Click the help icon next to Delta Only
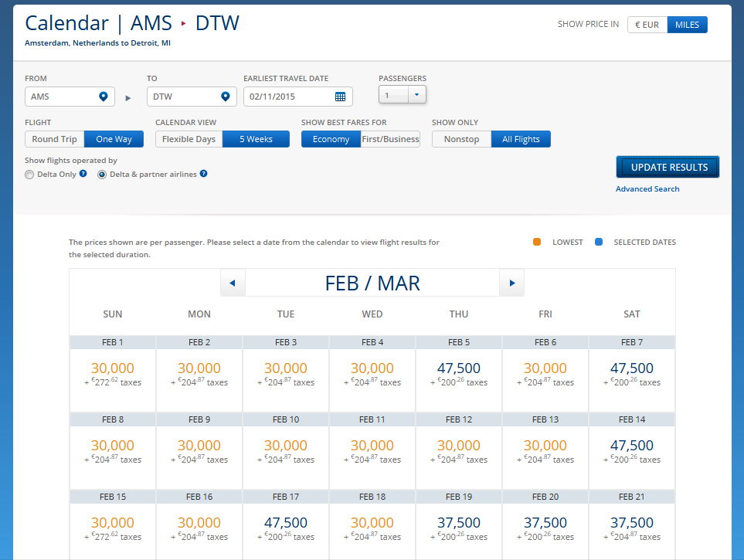744x560 pixels. point(83,174)
